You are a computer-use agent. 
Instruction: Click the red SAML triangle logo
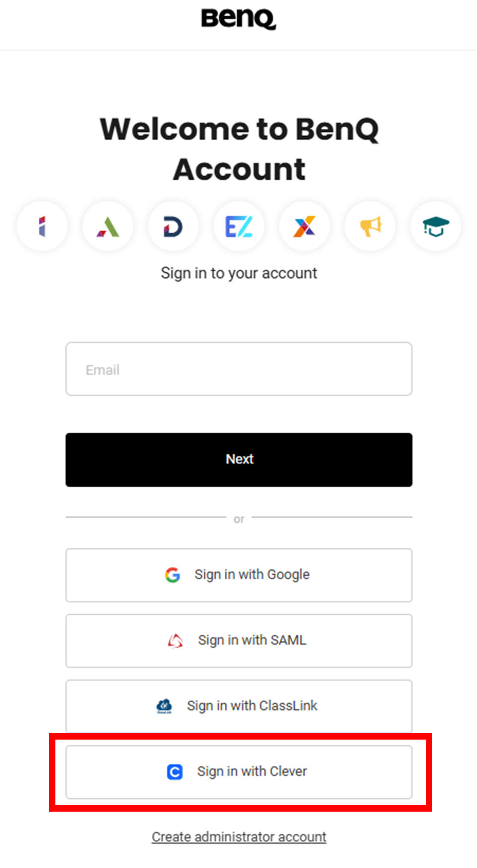click(x=175, y=641)
